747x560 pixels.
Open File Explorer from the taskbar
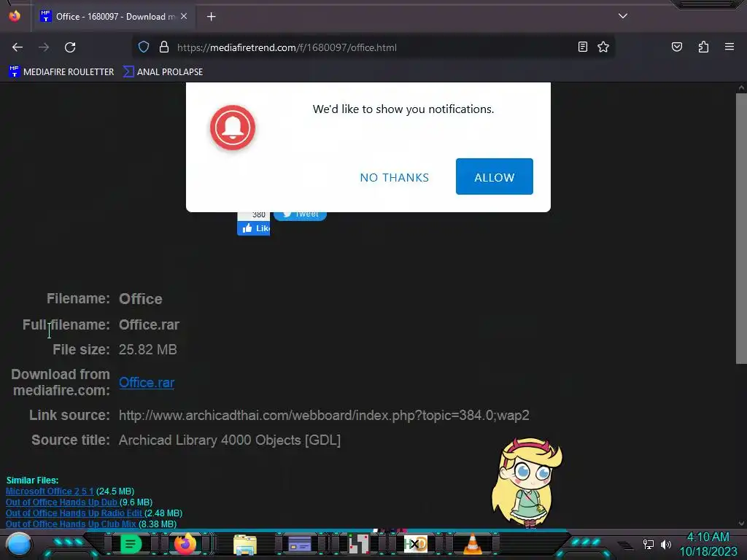[x=245, y=544]
